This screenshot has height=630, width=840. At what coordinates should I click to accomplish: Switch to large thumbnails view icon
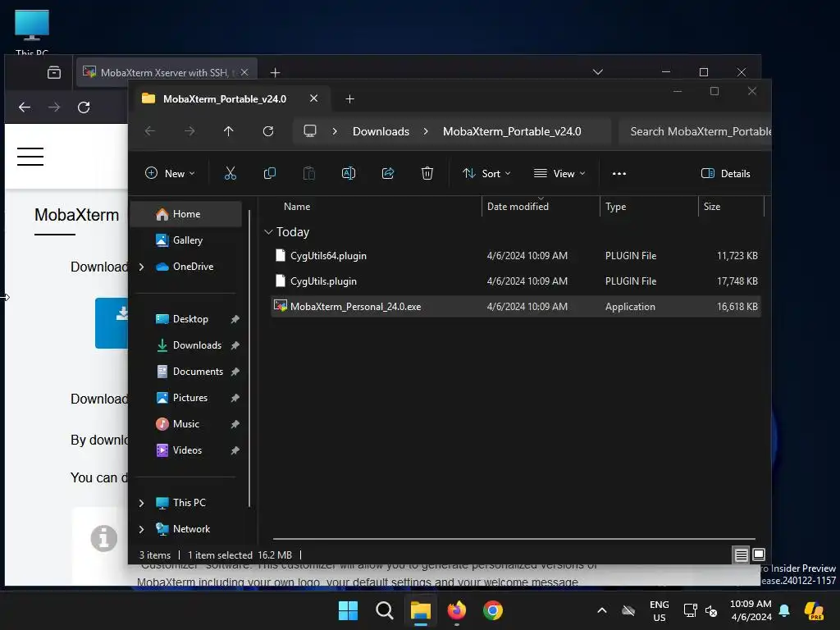pos(759,555)
